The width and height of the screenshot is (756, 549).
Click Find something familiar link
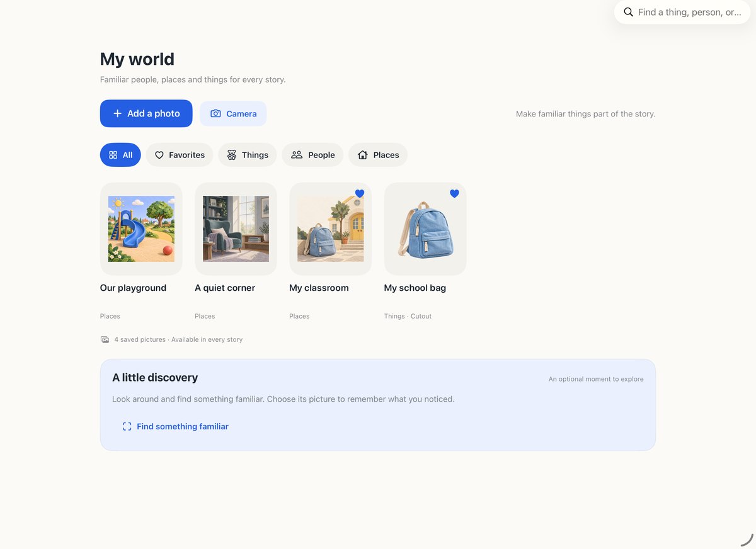pos(175,426)
